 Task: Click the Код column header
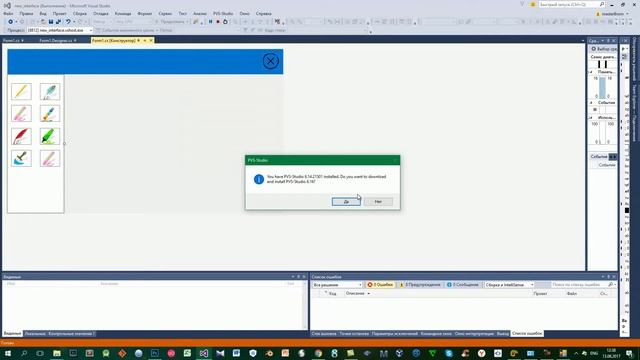tap(333, 293)
